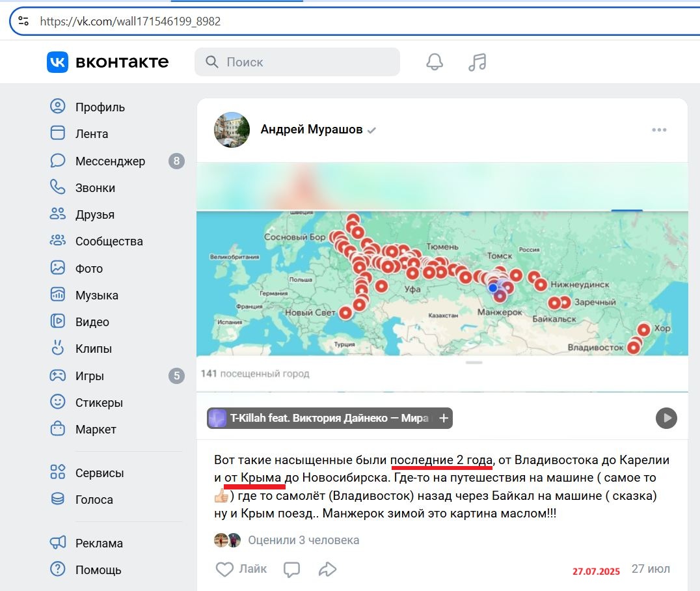The height and width of the screenshot is (591, 700).
Task: Open the Оценили 3 человека list
Action: (x=303, y=540)
